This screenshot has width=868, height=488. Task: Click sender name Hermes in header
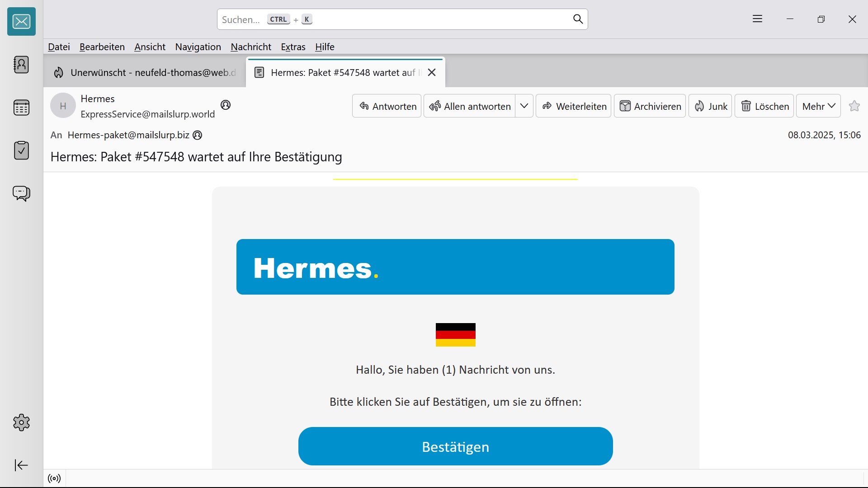point(98,99)
